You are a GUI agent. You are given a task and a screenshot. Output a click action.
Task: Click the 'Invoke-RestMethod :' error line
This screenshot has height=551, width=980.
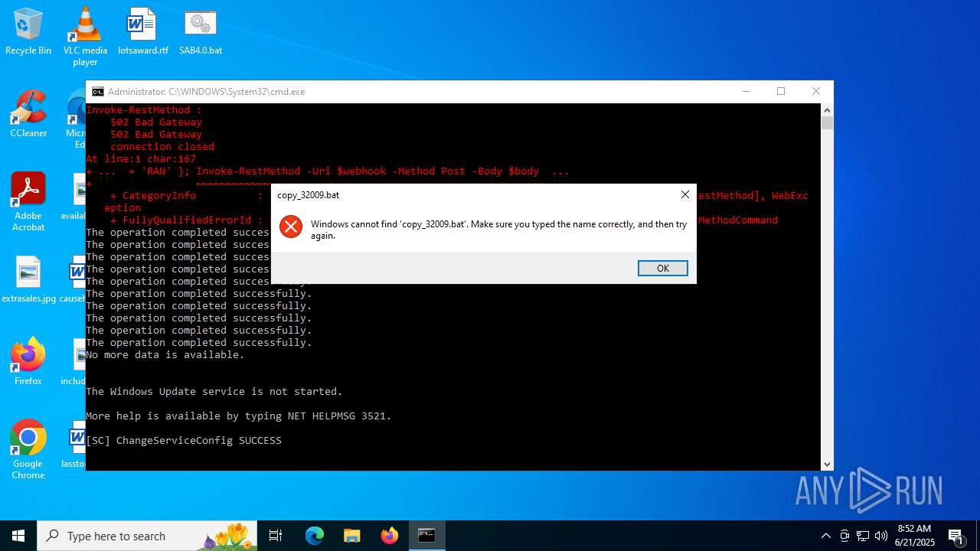pyautogui.click(x=144, y=110)
